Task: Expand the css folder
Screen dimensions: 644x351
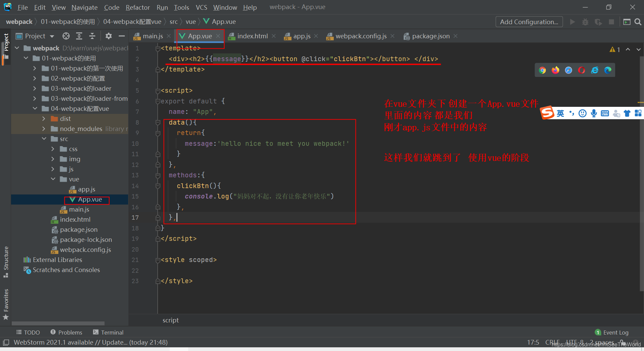Action: click(53, 149)
